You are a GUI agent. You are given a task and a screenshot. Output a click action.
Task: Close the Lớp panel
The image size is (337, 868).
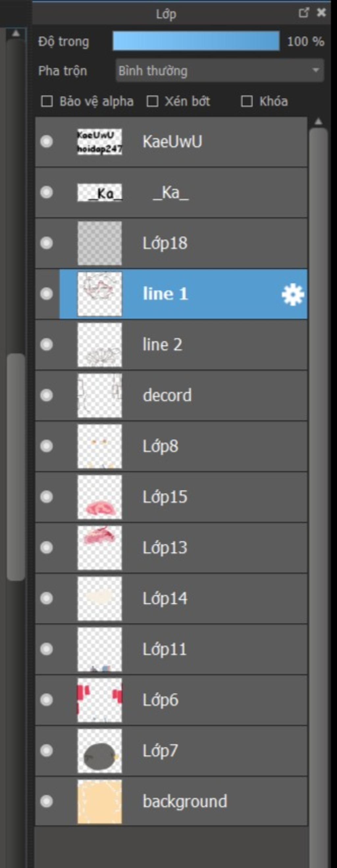tap(322, 13)
